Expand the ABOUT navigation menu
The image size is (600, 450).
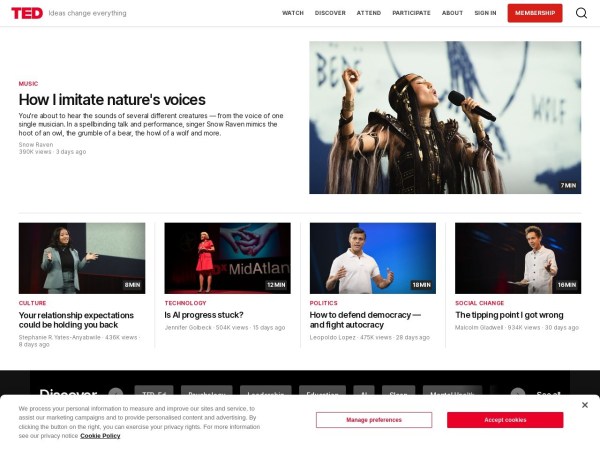tap(452, 13)
